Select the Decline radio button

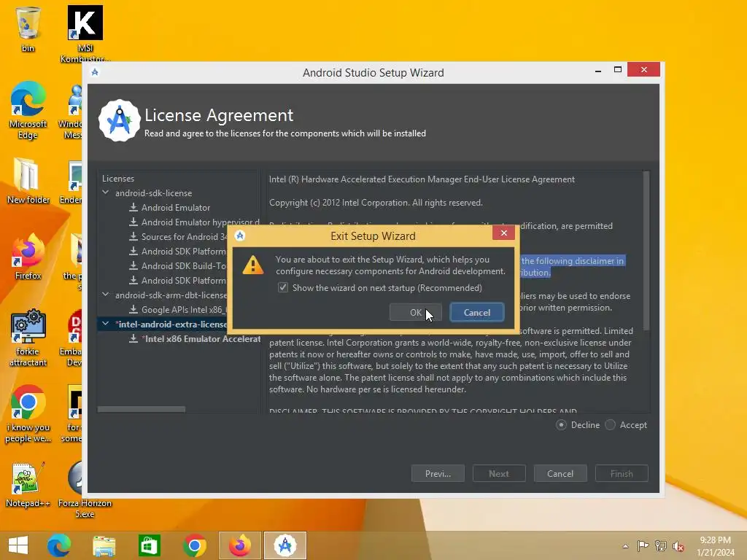click(x=561, y=425)
